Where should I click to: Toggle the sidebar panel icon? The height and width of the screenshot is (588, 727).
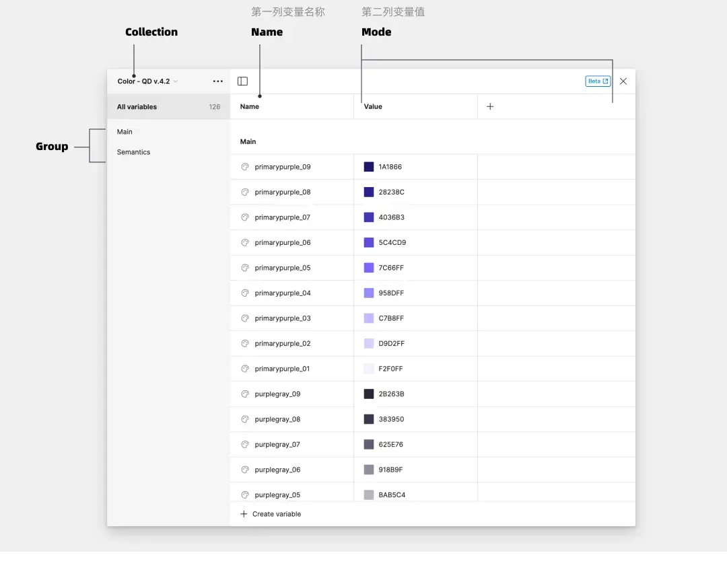(243, 81)
